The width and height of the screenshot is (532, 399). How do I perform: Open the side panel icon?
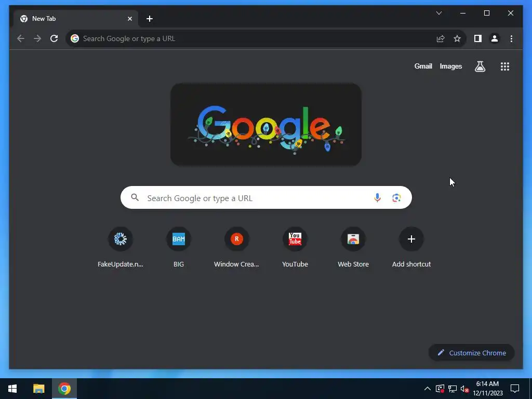[x=478, y=38]
